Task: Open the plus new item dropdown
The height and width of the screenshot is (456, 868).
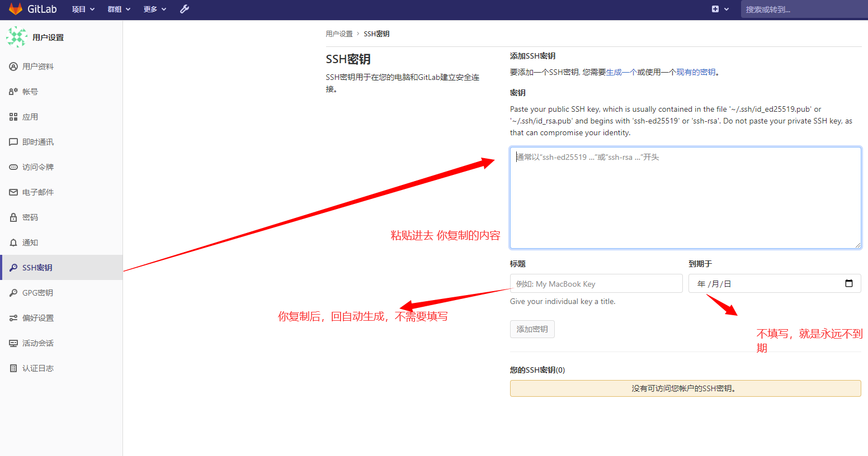Action: click(x=720, y=9)
